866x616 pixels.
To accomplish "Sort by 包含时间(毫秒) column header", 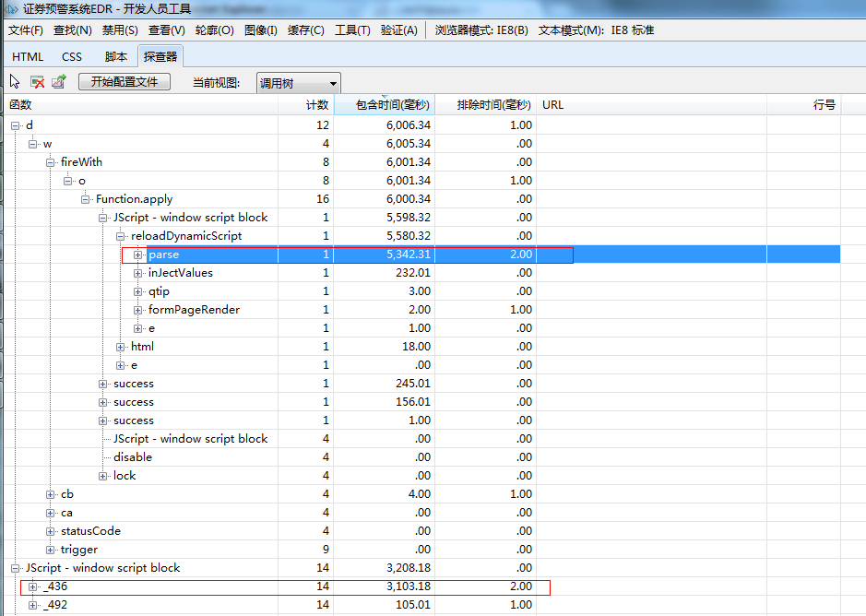I will pyautogui.click(x=385, y=105).
